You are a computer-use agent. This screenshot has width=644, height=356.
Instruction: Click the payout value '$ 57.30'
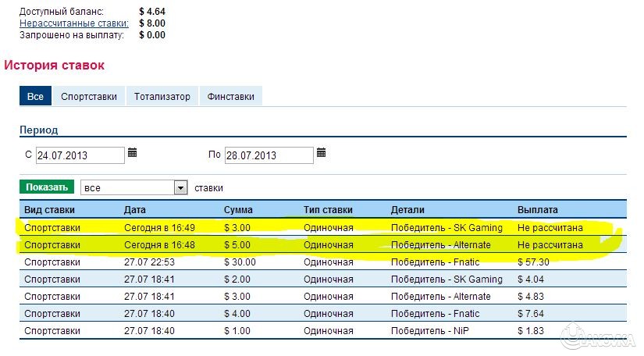coord(533,262)
